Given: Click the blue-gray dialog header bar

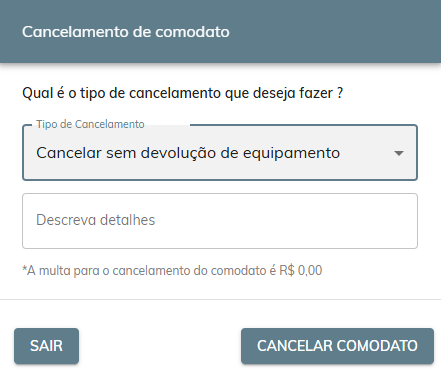Looking at the screenshot, I should click(x=220, y=31).
